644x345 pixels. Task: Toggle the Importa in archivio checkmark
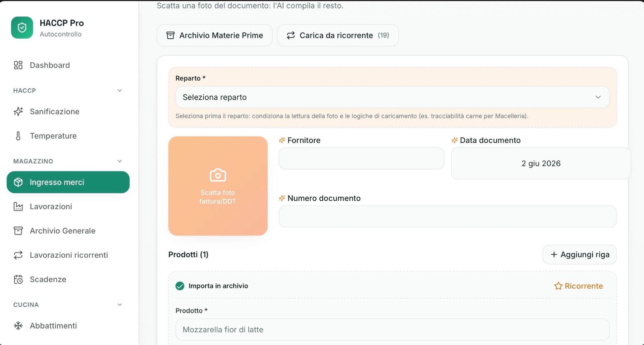[180, 286]
